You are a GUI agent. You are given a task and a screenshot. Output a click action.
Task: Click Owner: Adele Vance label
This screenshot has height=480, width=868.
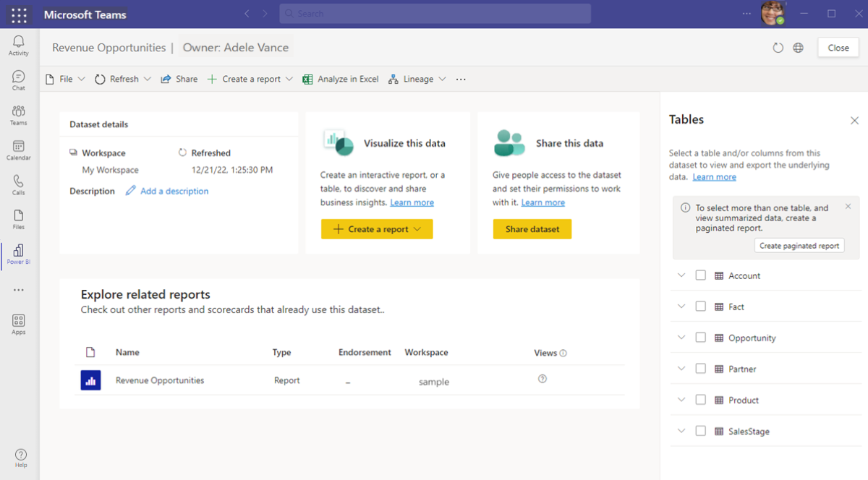point(236,48)
